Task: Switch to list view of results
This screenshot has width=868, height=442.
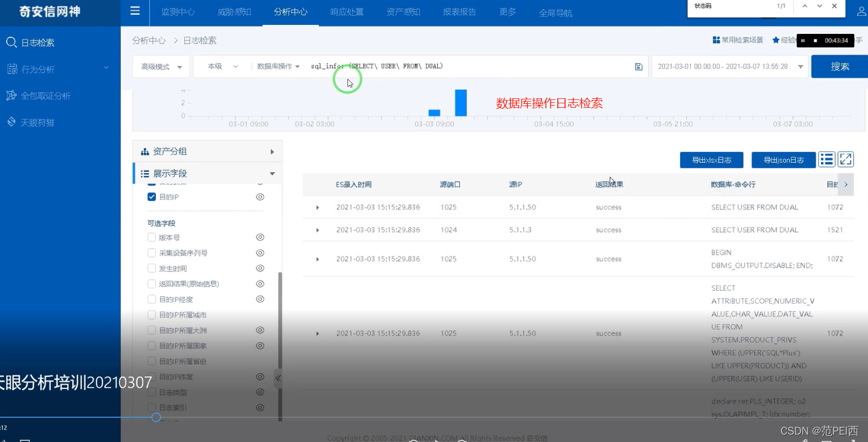Action: (827, 160)
